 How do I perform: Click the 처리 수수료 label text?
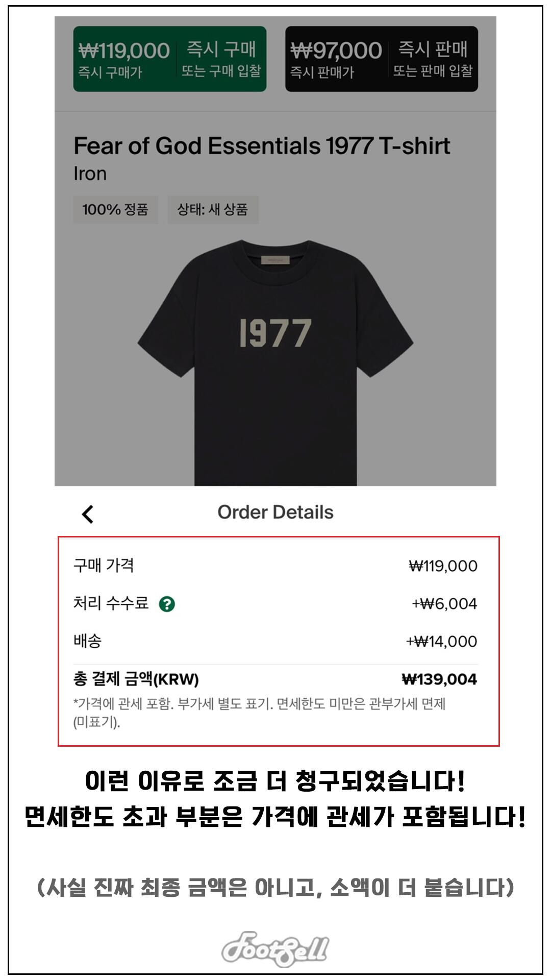point(111,603)
